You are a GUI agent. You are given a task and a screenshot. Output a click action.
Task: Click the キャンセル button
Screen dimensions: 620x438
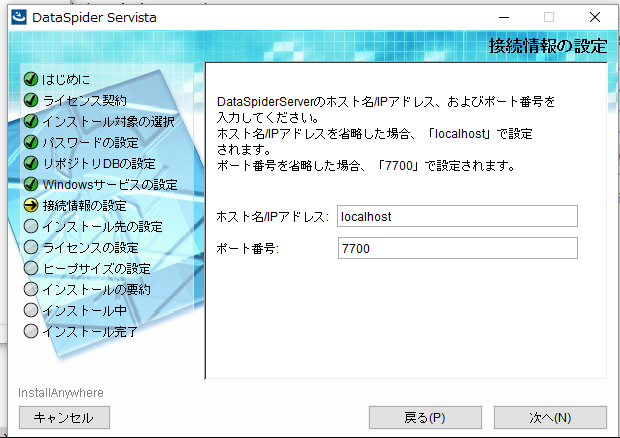(64, 417)
